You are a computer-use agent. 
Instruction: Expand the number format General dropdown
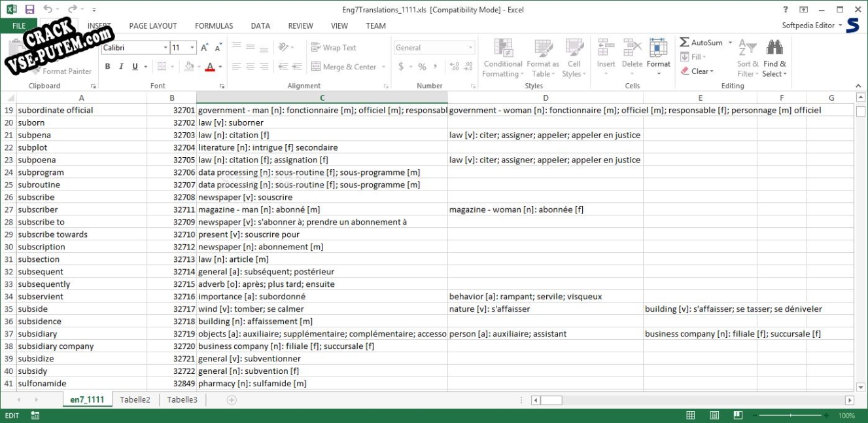[x=470, y=48]
